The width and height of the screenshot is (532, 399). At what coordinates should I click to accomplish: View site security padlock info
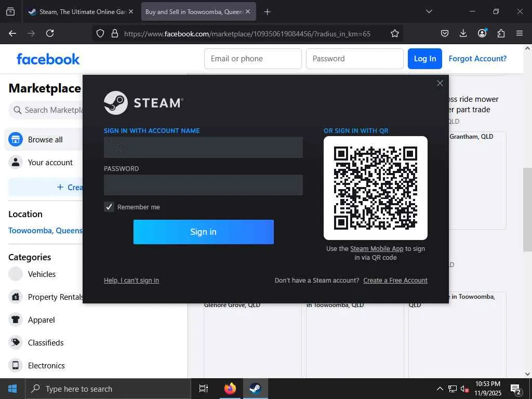(115, 33)
